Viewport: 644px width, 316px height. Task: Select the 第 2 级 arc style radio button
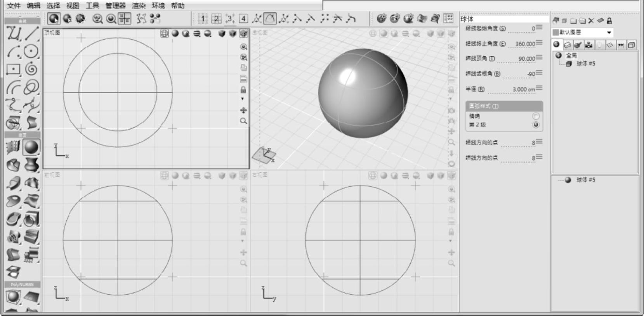coord(536,125)
